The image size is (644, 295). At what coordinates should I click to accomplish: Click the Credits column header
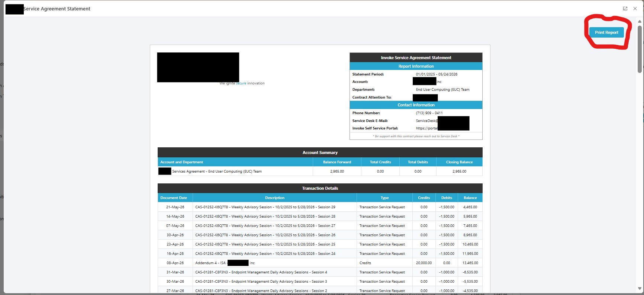pos(424,198)
